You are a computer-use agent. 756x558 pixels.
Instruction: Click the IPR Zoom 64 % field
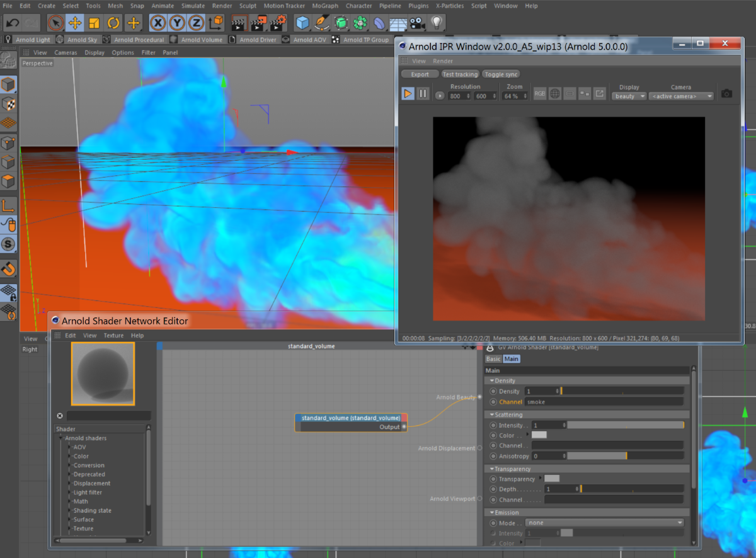515,96
